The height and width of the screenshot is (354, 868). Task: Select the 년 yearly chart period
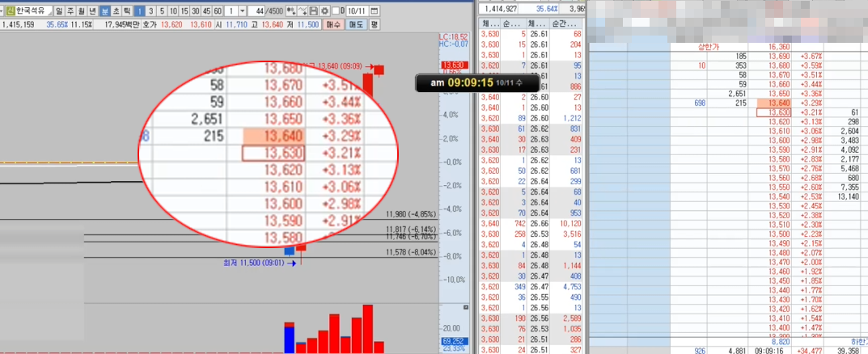(92, 11)
